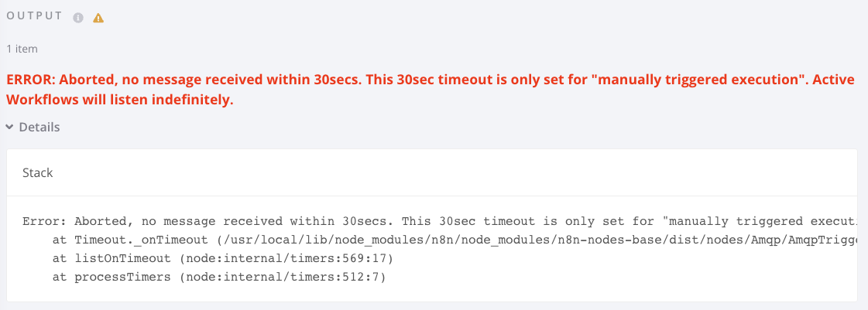Image resolution: width=868 pixels, height=310 pixels.
Task: Click the info icon beside OUTPUT
Action: click(x=78, y=18)
